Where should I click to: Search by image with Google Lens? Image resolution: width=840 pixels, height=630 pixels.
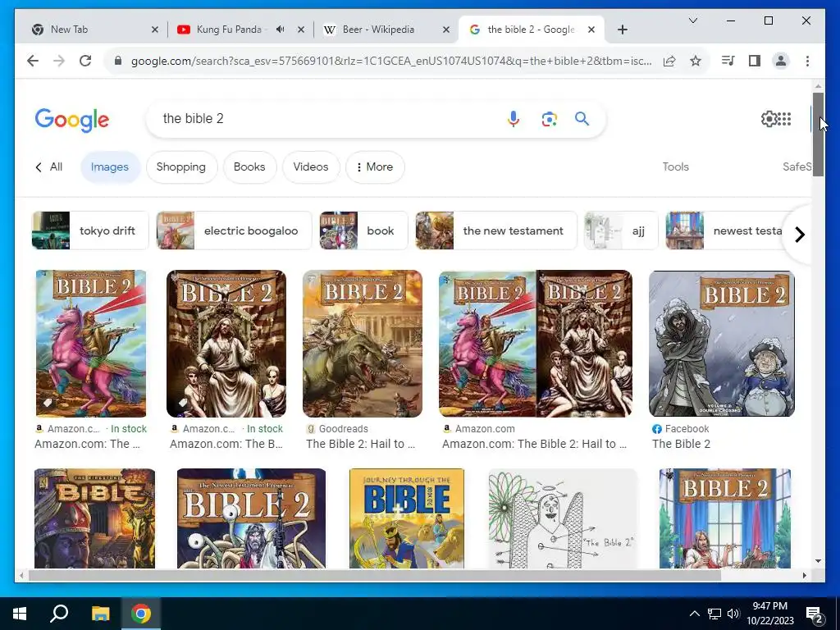[549, 118]
